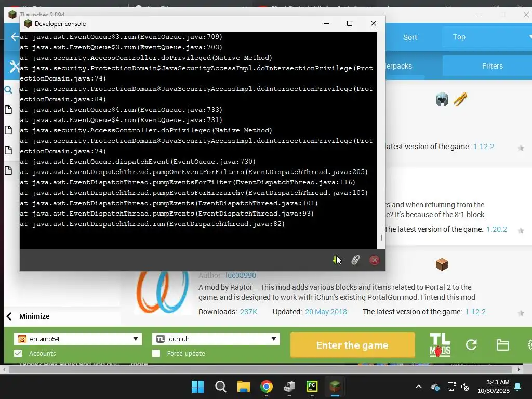This screenshot has height=399, width=532.
Task: Click the bottommost document icon in TLauncher sidebar
Action: (x=8, y=170)
